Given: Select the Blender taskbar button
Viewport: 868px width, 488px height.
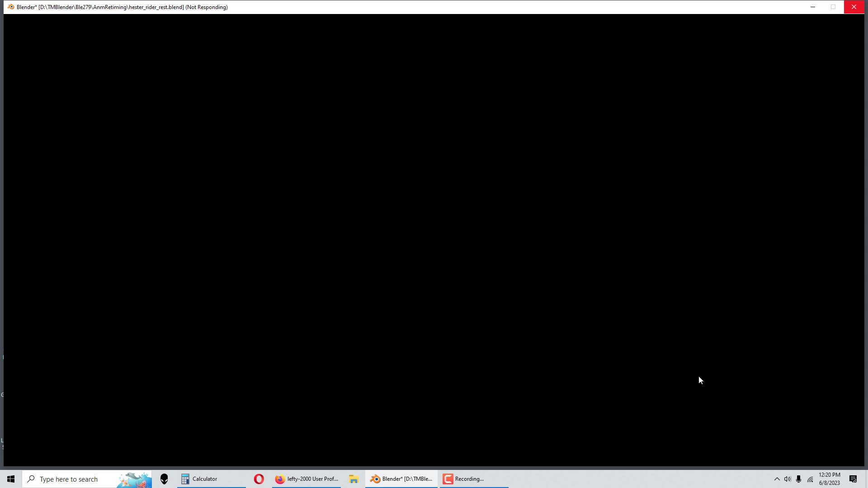Looking at the screenshot, I should (x=401, y=479).
